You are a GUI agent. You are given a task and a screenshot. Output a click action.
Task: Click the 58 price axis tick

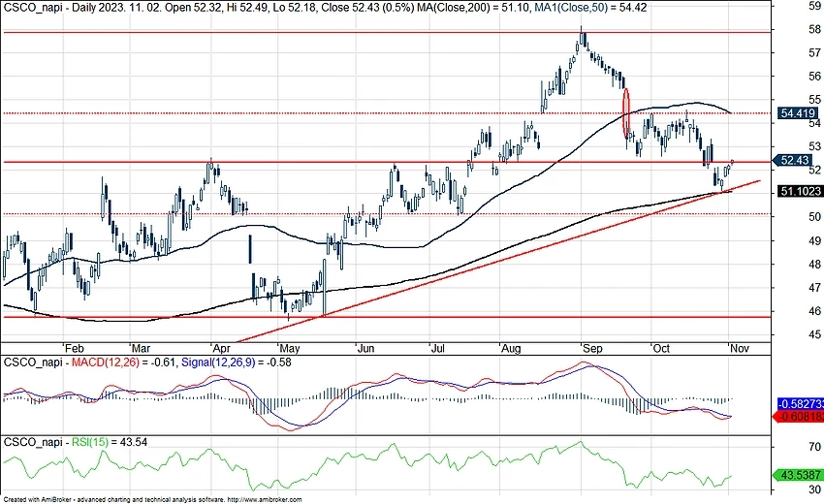pyautogui.click(x=815, y=29)
